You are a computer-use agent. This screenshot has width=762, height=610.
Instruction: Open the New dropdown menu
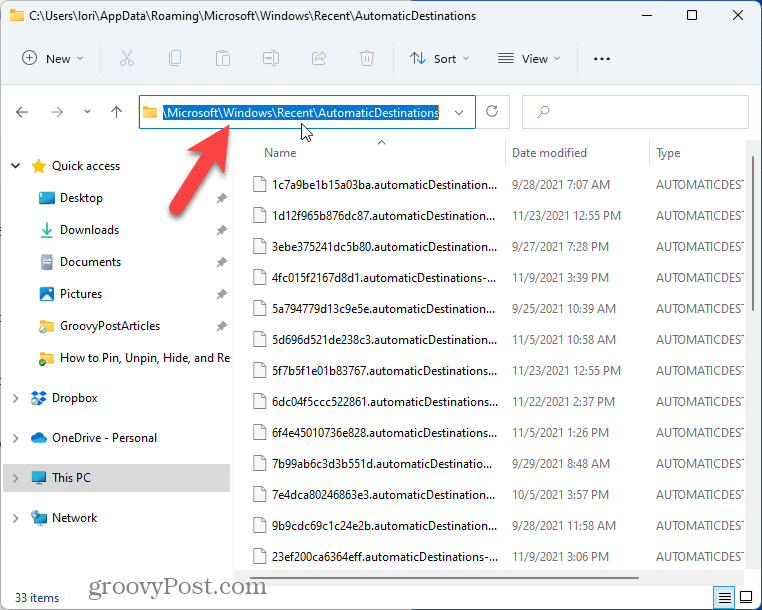(52, 59)
